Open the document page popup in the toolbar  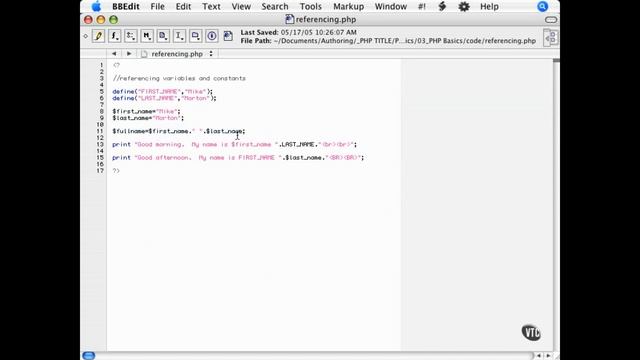coord(163,36)
